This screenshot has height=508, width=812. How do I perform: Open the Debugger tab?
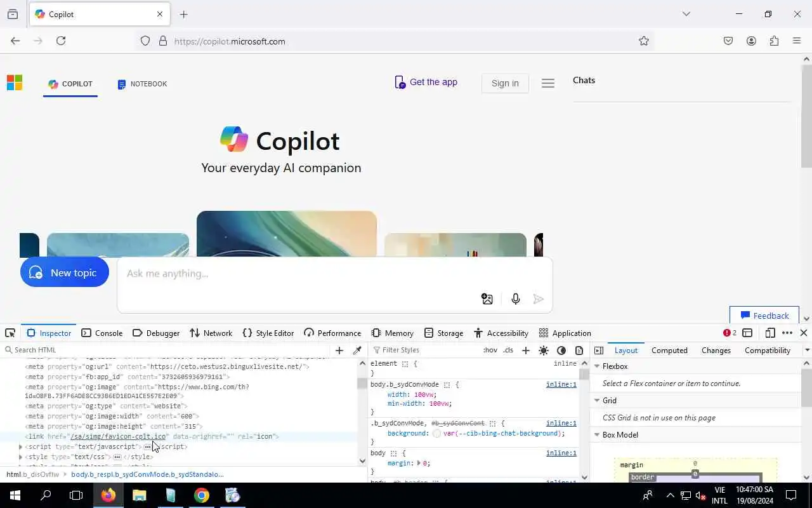click(x=156, y=333)
